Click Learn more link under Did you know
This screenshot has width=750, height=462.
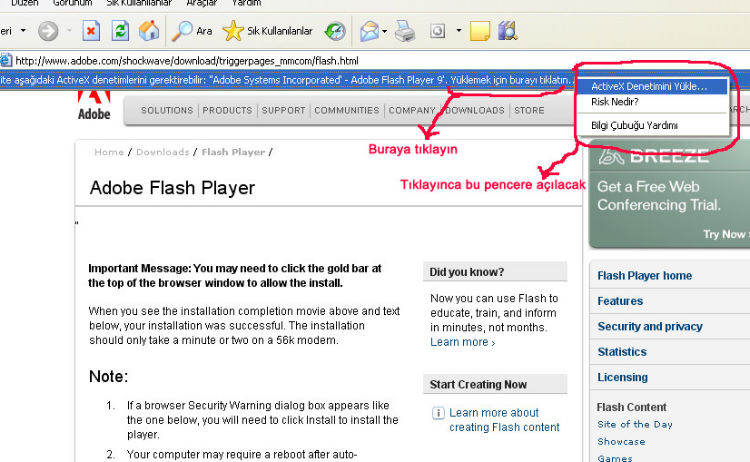pos(463,342)
